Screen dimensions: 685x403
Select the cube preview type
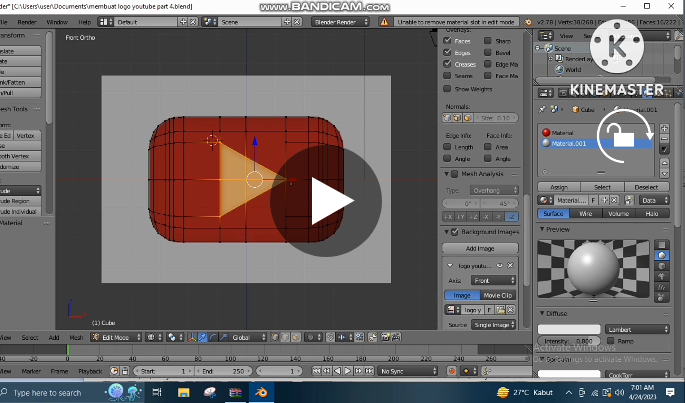(661, 266)
